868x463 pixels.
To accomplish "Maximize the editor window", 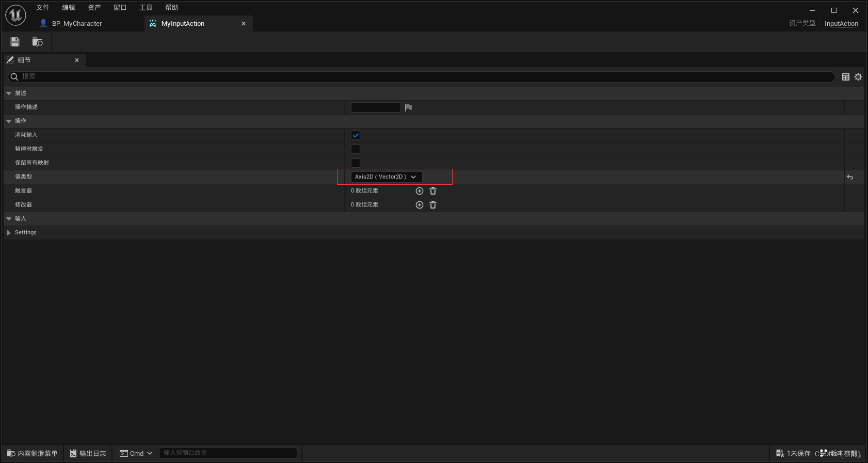I will [x=834, y=10].
